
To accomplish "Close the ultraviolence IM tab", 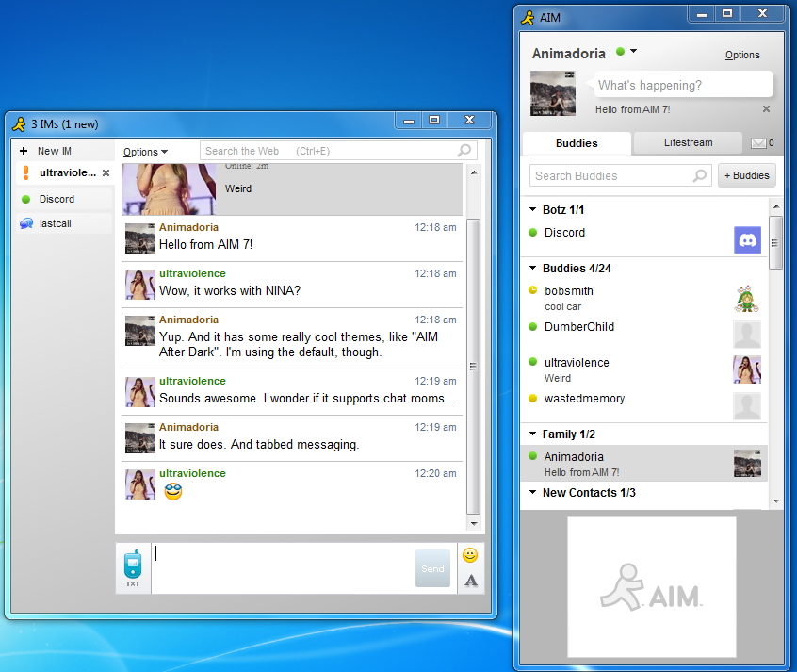I will [x=106, y=173].
